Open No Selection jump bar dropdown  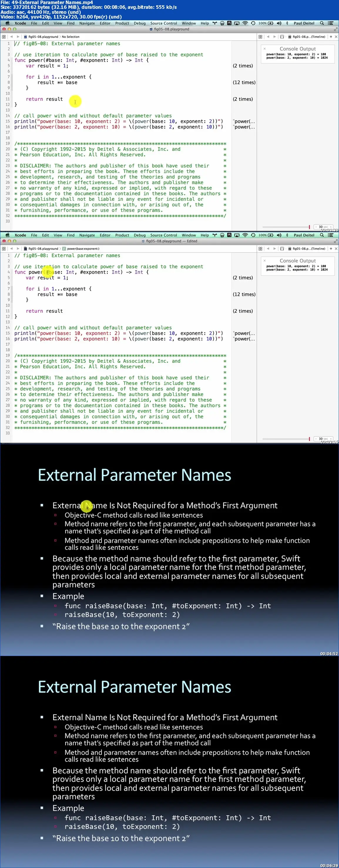[x=71, y=37]
